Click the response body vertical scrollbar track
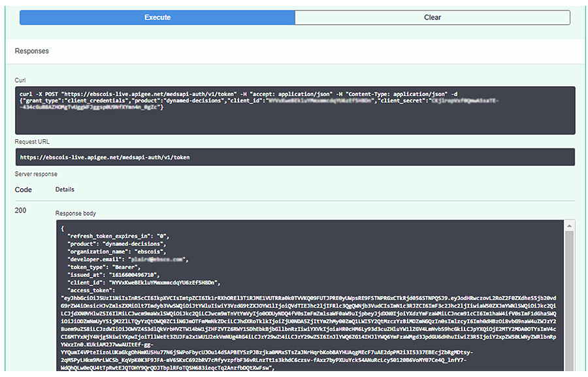 (570, 301)
